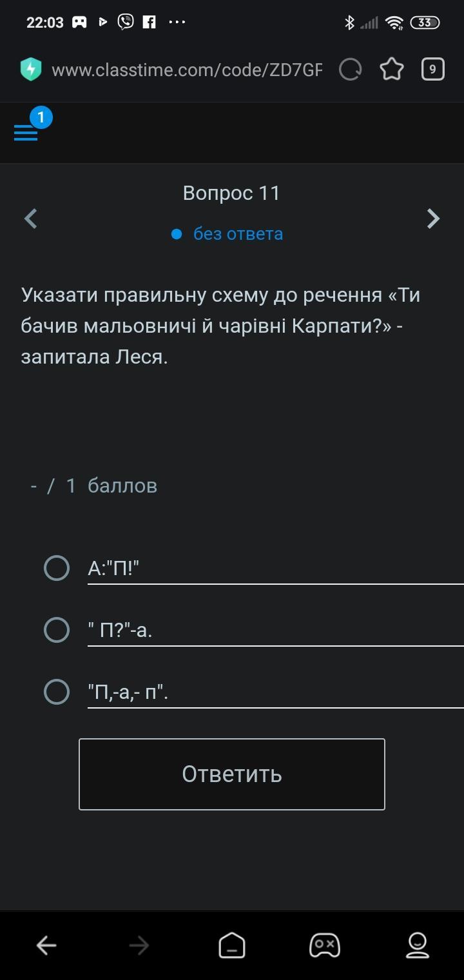Tap the Вопрос 11 question header
This screenshot has height=980, width=464.
coord(232,193)
